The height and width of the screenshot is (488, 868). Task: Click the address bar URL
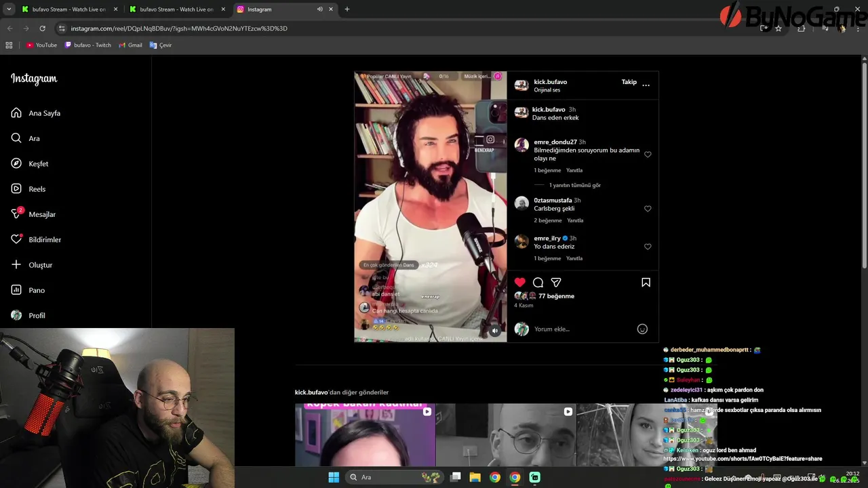(x=179, y=28)
